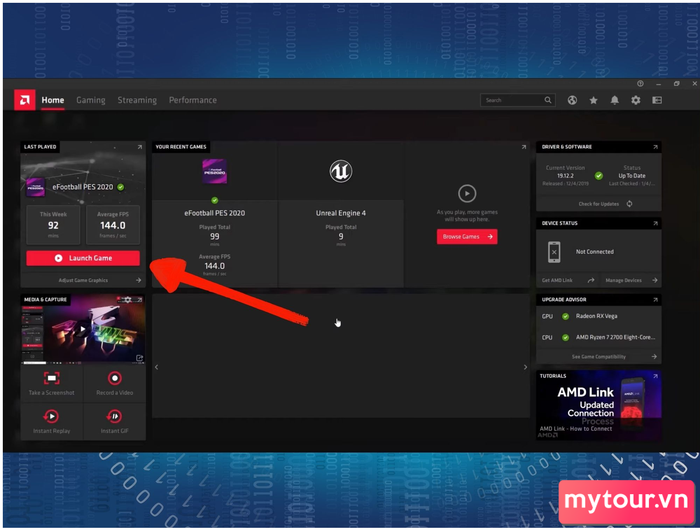This screenshot has height=532, width=700.
Task: Switch to the Gaming tab
Action: click(x=91, y=100)
